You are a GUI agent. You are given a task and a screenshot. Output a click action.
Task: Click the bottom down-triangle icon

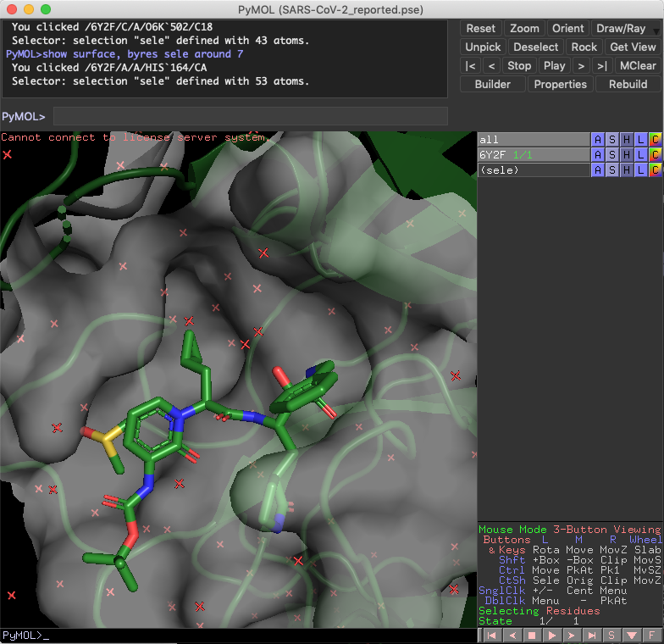pos(632,636)
